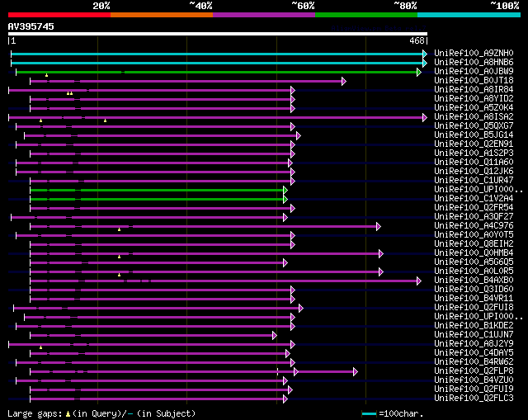
Task: Click the green arrowhead ending the UniRef100_A0JBW9 bar
Action: pyautogui.click(x=419, y=72)
